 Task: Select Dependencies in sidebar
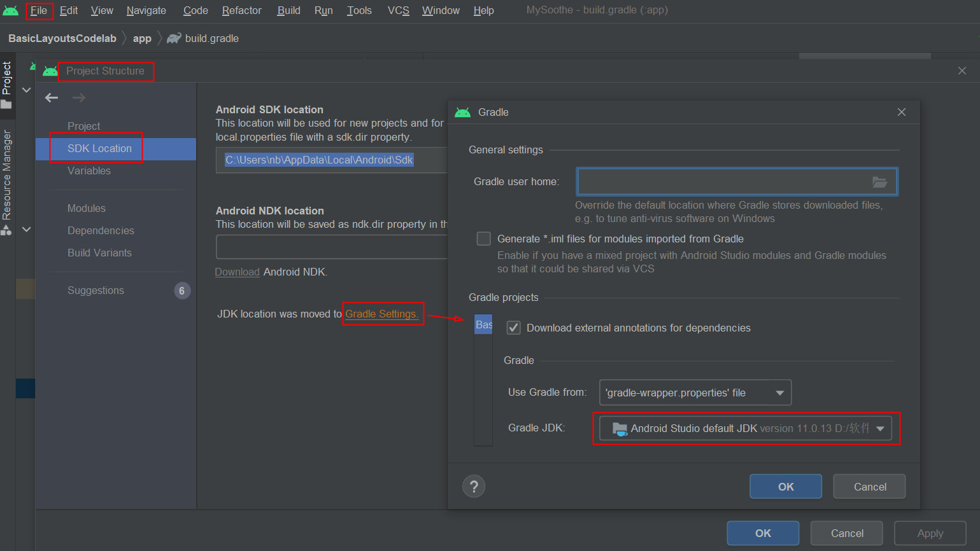(101, 231)
